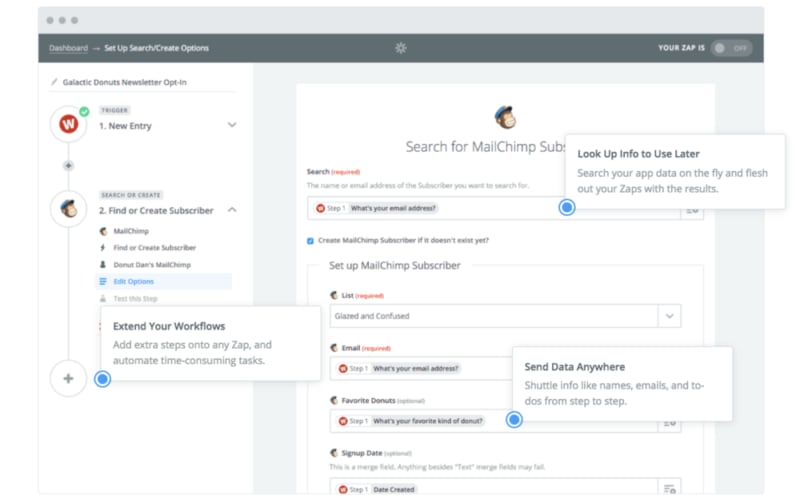Click the Step 1 tag in Email field
Viewport: 800px width, 503px height.
click(354, 368)
